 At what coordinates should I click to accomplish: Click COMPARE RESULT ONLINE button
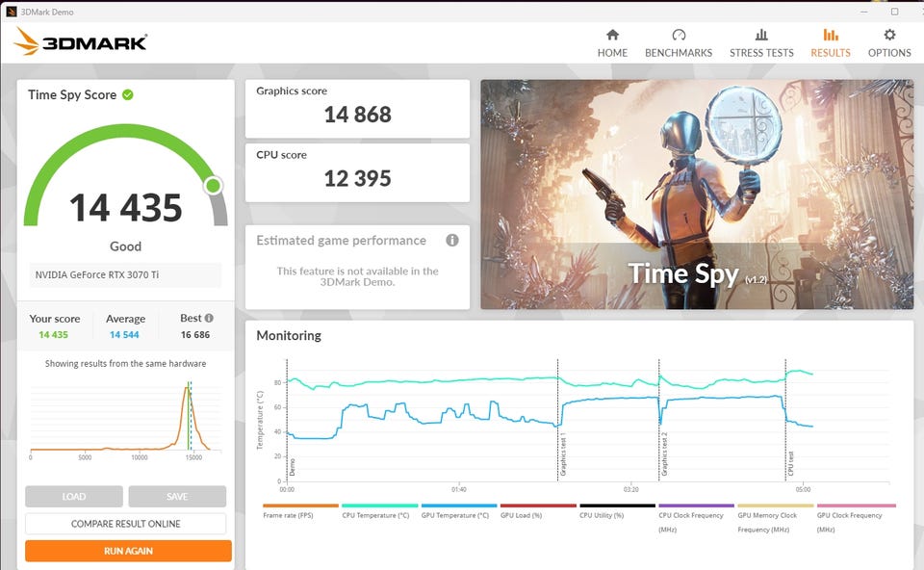point(125,524)
